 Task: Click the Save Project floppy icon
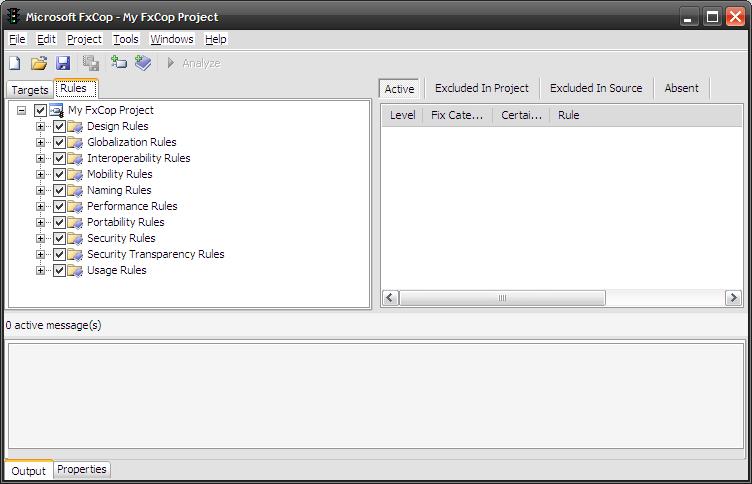63,63
